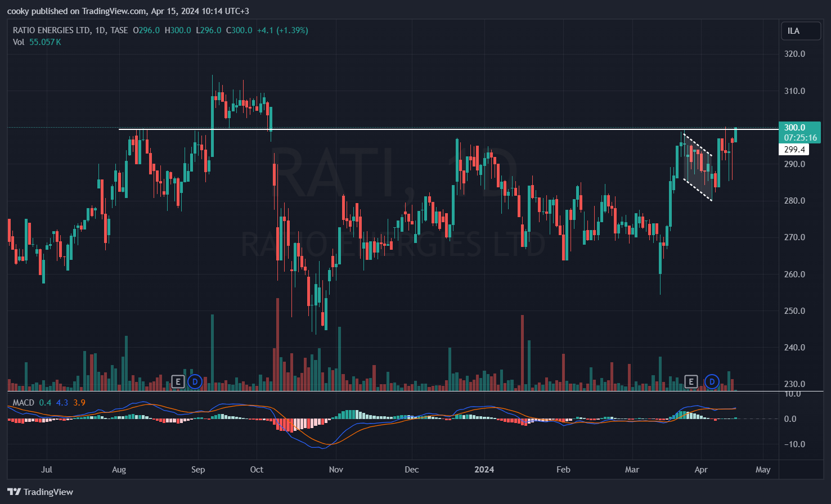Click the 310.0 price axis label

(794, 91)
